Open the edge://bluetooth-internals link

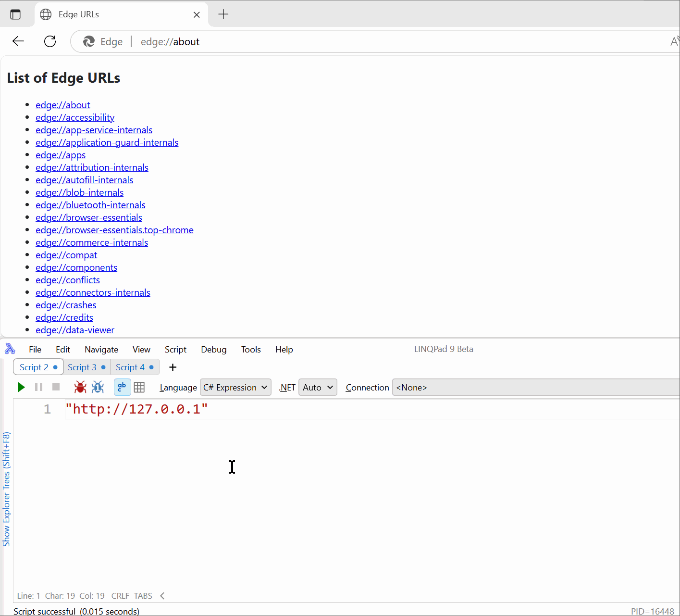click(x=90, y=205)
